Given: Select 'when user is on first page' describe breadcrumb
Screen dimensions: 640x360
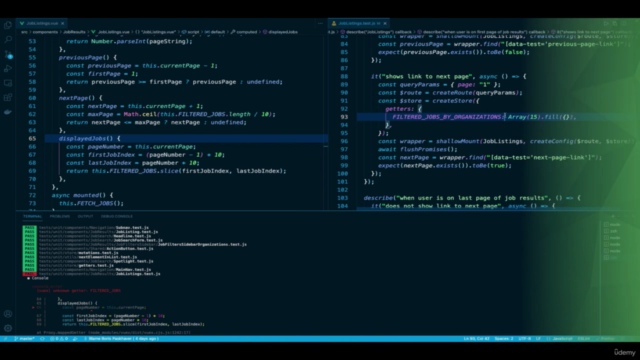Looking at the screenshot, I should coord(482,32).
